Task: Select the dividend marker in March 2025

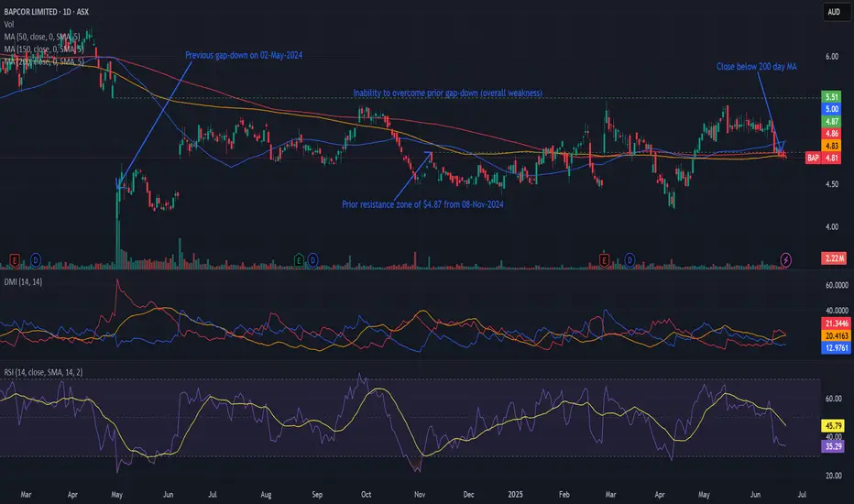Action: pos(630,260)
